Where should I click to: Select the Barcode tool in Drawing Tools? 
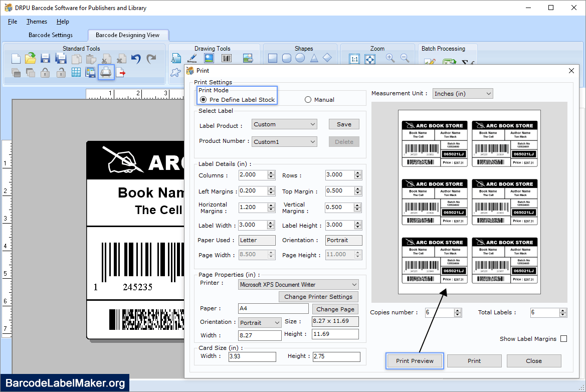227,58
